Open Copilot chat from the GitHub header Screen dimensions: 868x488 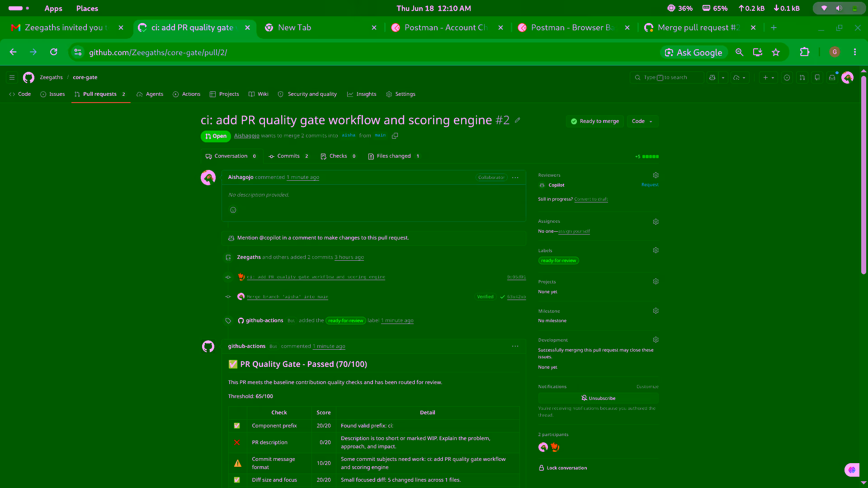tap(712, 78)
